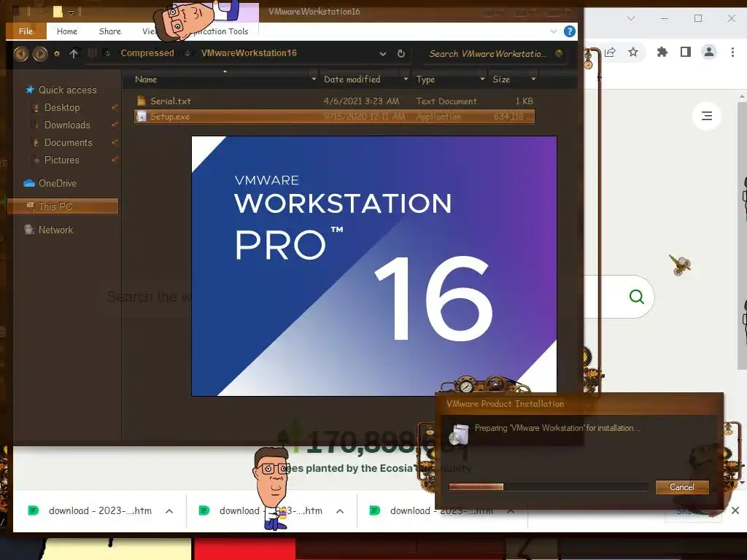Close the browser downloads bar
This screenshot has width=747, height=560.
[x=735, y=510]
